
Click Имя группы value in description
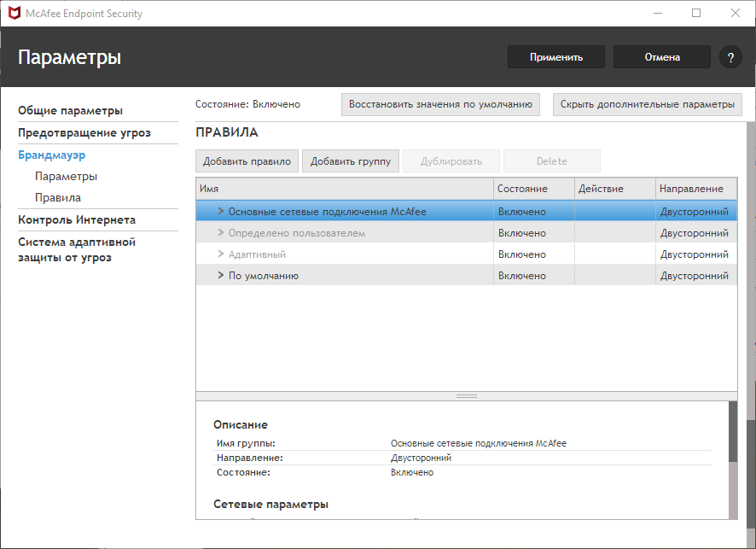click(479, 443)
